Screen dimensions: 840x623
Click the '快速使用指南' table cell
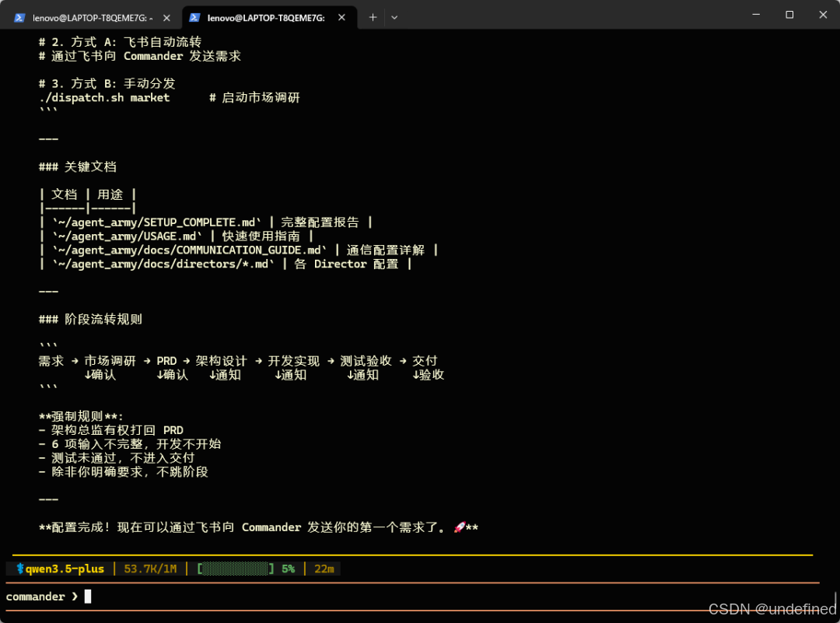[261, 236]
